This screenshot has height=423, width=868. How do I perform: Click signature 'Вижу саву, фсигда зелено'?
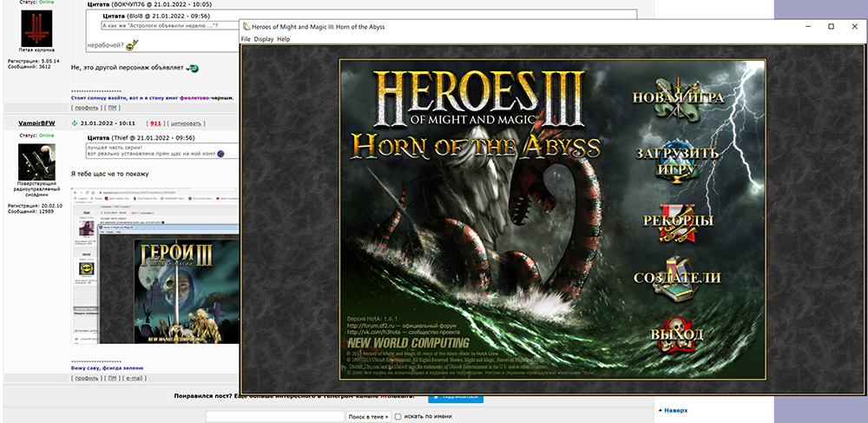tap(107, 367)
